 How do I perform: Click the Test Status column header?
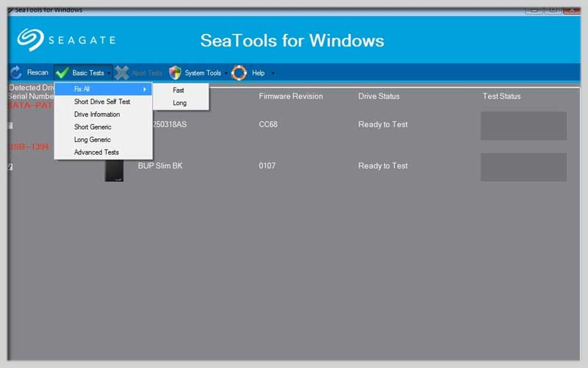pyautogui.click(x=501, y=96)
